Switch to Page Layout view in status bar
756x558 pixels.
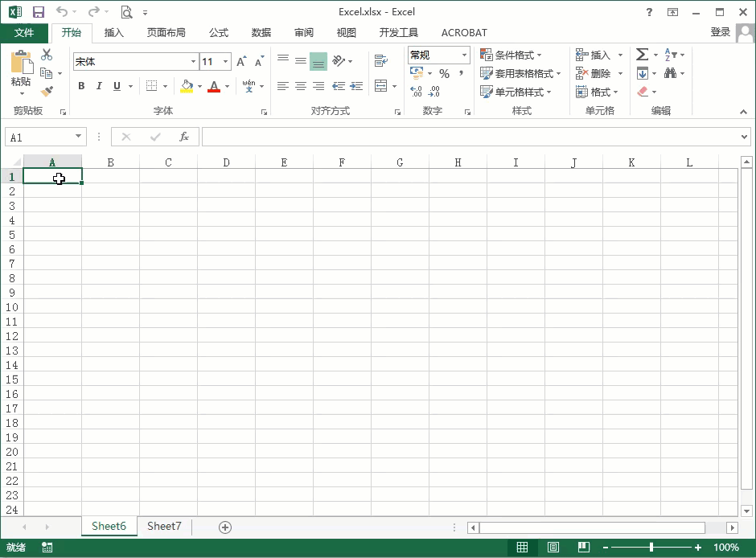click(x=553, y=547)
